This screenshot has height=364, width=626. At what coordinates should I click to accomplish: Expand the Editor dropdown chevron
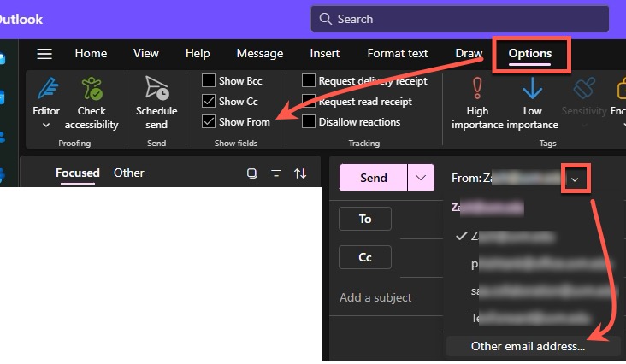tap(46, 126)
